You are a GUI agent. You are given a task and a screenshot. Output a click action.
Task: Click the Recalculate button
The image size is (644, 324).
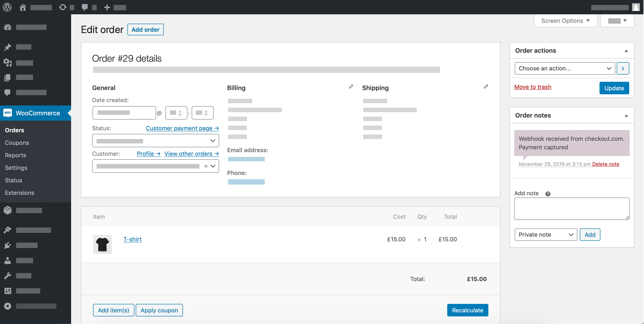tap(467, 310)
